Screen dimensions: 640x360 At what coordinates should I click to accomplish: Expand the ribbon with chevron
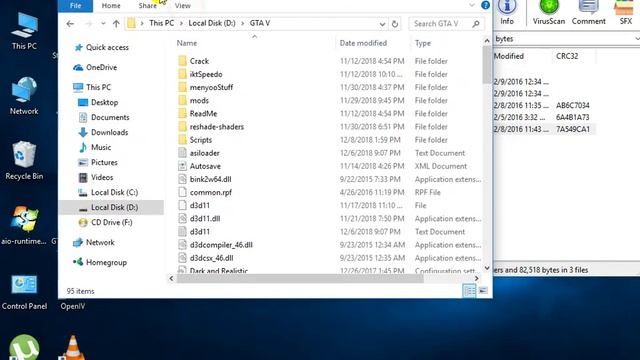pos(472,5)
